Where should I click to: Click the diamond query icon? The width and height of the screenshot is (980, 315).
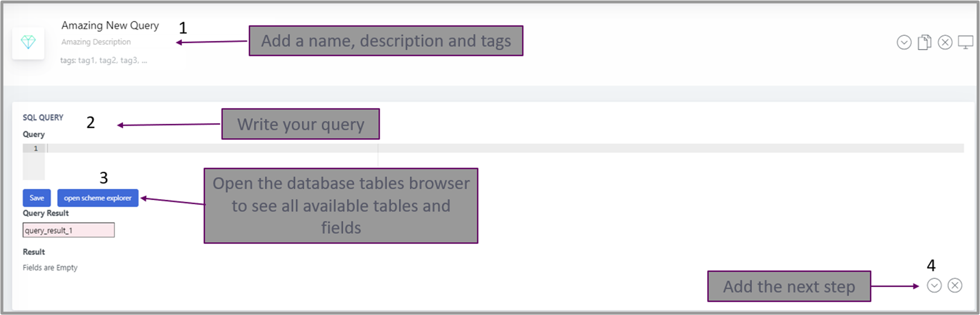pyautogui.click(x=28, y=42)
